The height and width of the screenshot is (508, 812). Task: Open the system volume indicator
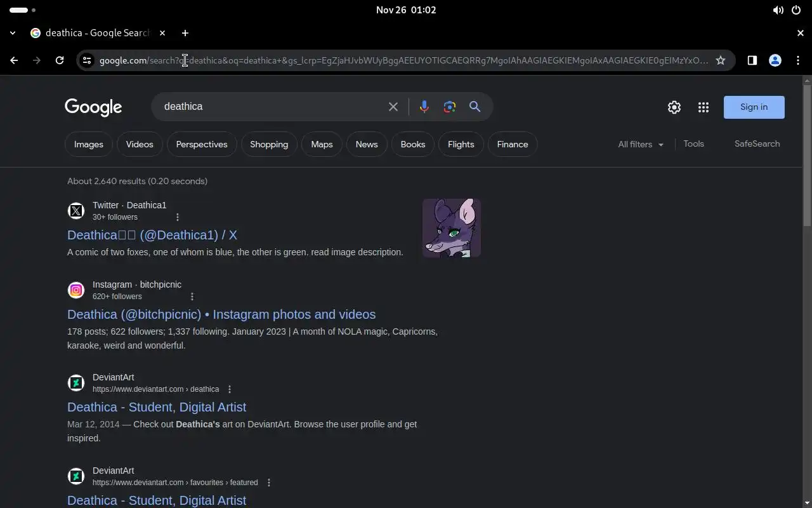tap(778, 10)
